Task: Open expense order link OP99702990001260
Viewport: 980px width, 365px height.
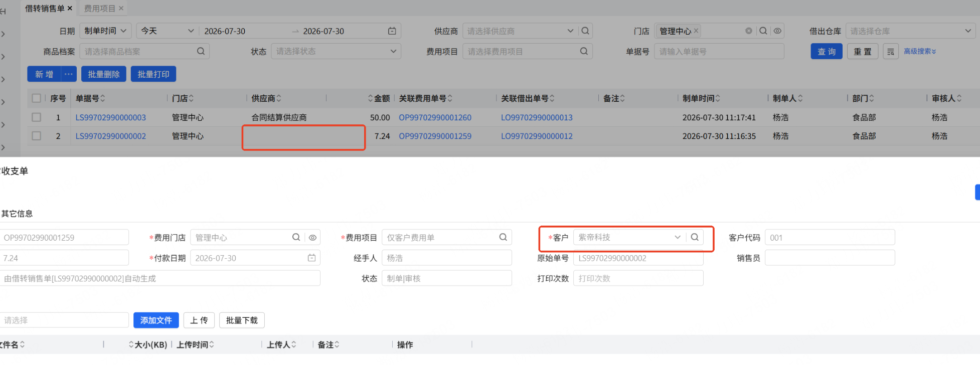Action: pyautogui.click(x=435, y=117)
